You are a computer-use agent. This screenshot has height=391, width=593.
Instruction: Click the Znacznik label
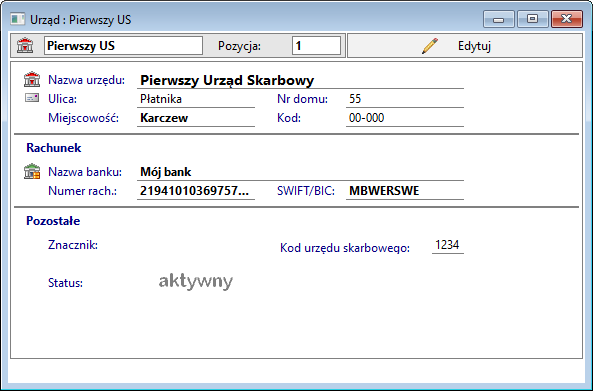[73, 245]
